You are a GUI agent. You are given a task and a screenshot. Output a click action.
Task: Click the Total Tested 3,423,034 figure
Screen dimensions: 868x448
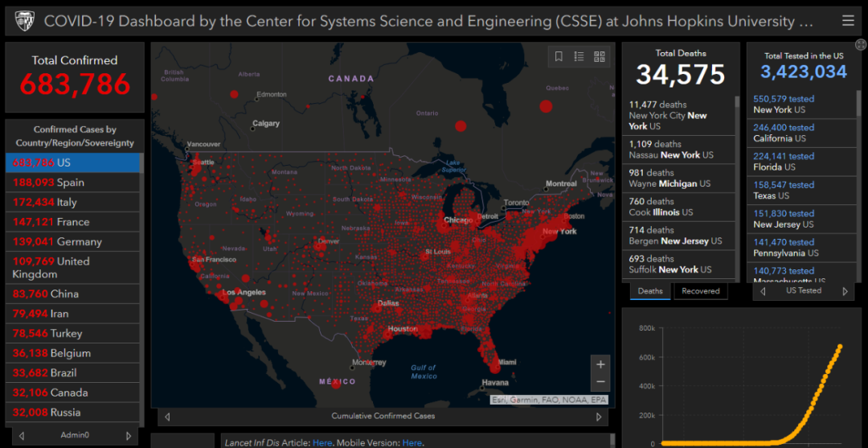[803, 72]
